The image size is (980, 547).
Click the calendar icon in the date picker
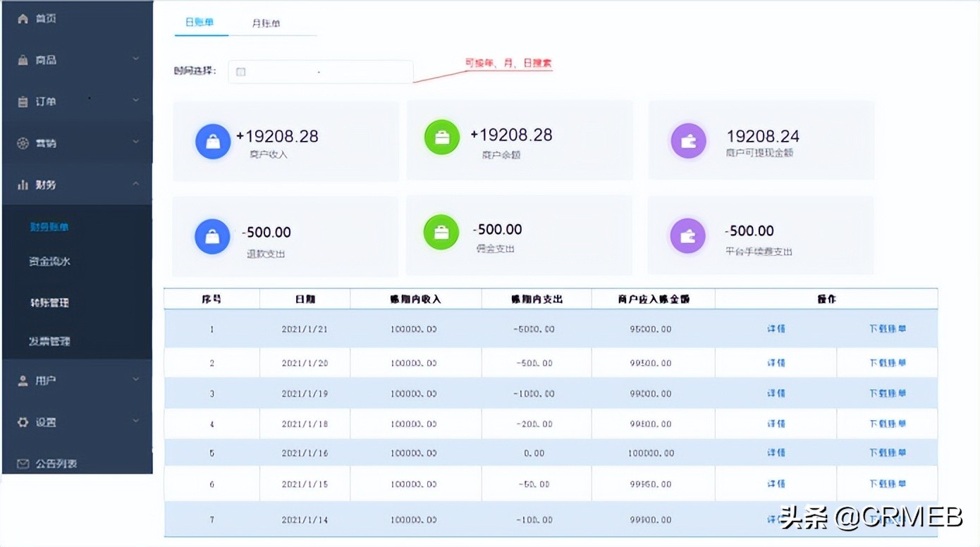[x=240, y=71]
